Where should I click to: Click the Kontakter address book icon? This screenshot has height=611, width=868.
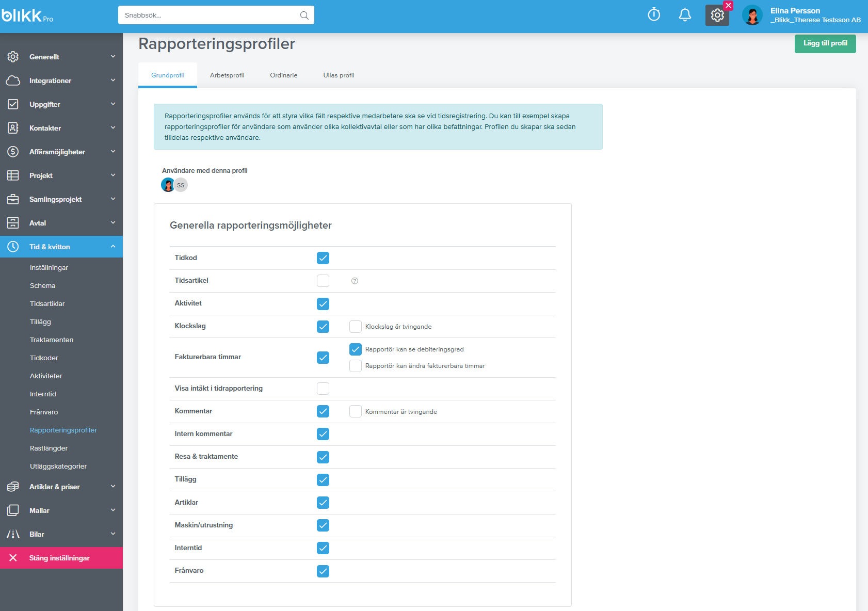pyautogui.click(x=13, y=128)
